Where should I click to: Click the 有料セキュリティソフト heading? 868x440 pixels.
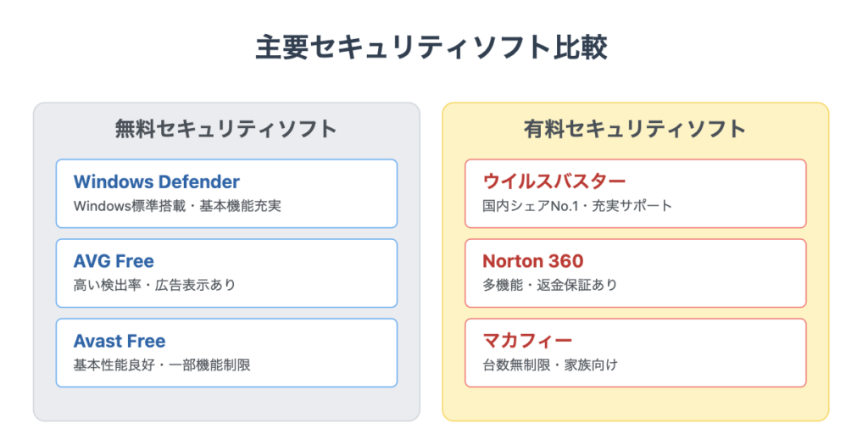point(636,129)
